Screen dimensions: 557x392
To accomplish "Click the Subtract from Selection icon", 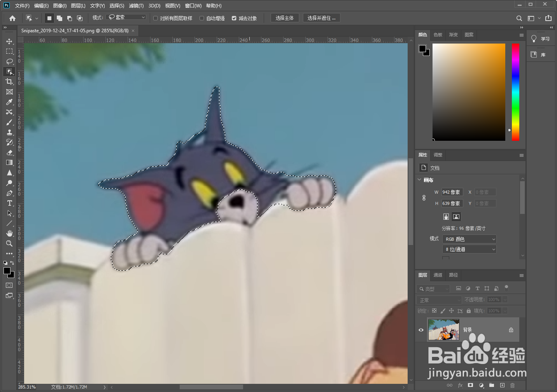I will click(70, 18).
